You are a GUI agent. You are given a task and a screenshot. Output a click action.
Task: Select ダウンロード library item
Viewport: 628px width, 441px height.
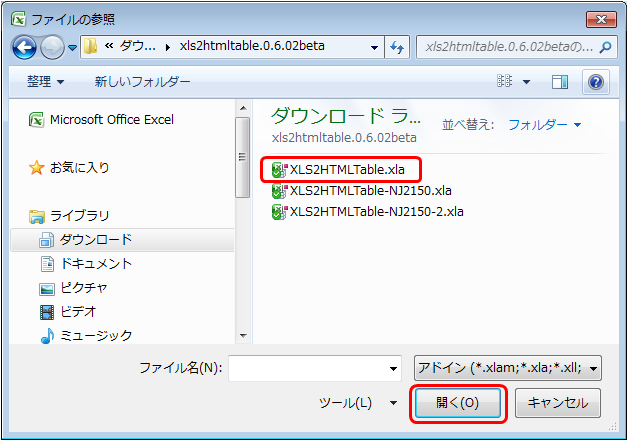(122, 240)
